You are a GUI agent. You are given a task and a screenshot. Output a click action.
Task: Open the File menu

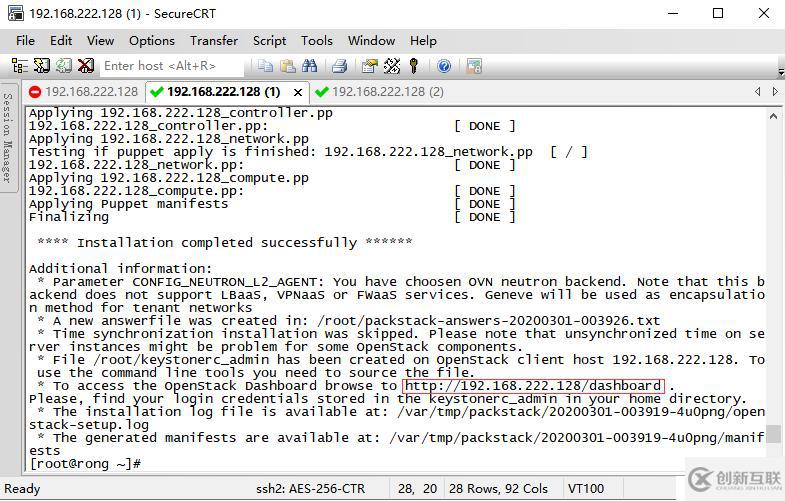click(x=26, y=41)
